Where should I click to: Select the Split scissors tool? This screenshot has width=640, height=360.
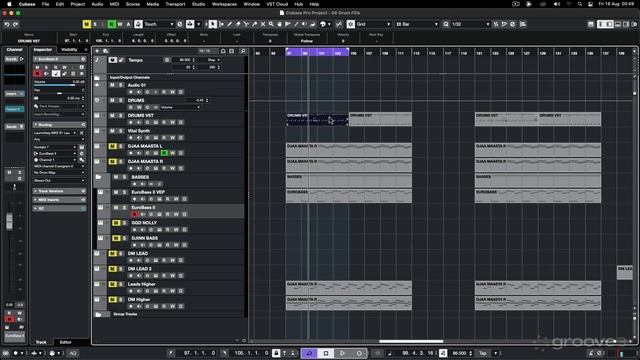pos(246,24)
